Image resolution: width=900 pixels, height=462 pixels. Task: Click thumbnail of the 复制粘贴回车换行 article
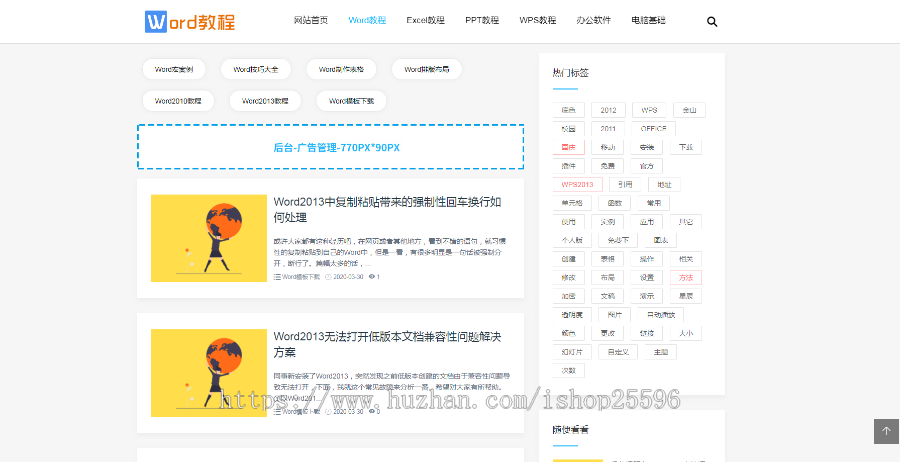[209, 238]
